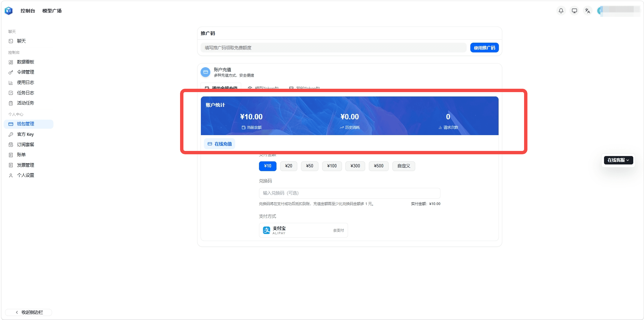Open 活动任务 in the sidebar

pyautogui.click(x=29, y=103)
